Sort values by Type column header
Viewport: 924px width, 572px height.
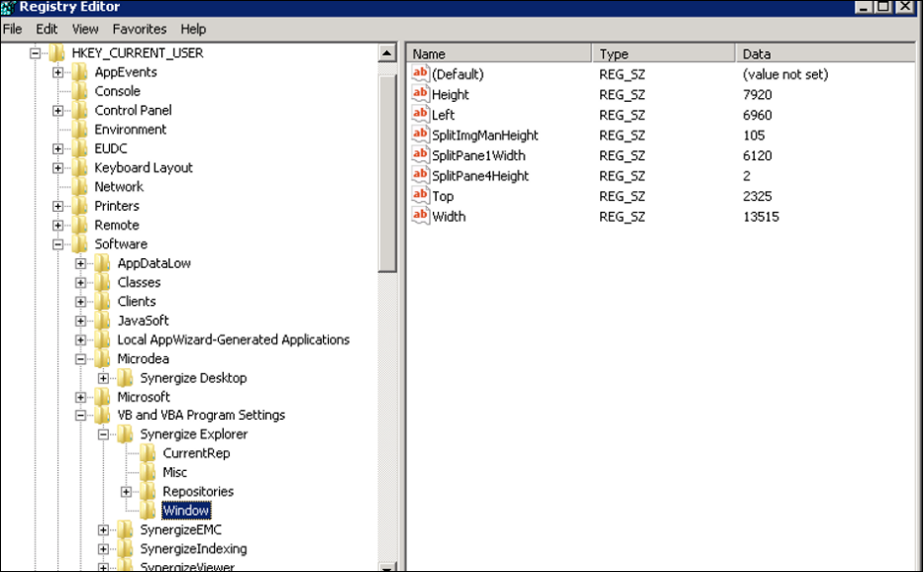[x=665, y=53]
